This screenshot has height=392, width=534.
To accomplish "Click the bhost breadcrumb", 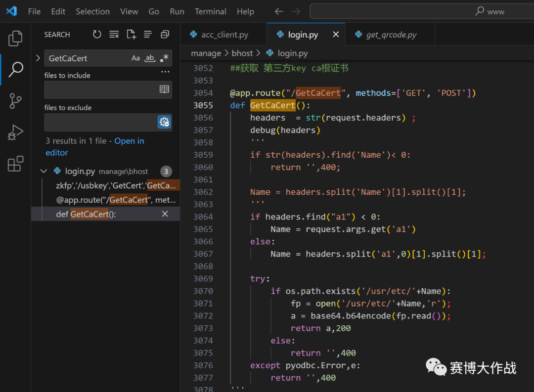I will point(242,53).
